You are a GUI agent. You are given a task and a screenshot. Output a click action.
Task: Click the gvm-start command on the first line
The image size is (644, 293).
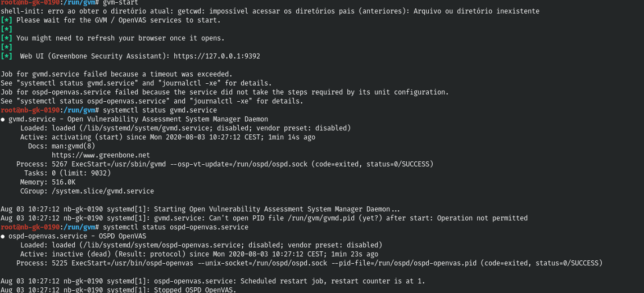pos(120,3)
